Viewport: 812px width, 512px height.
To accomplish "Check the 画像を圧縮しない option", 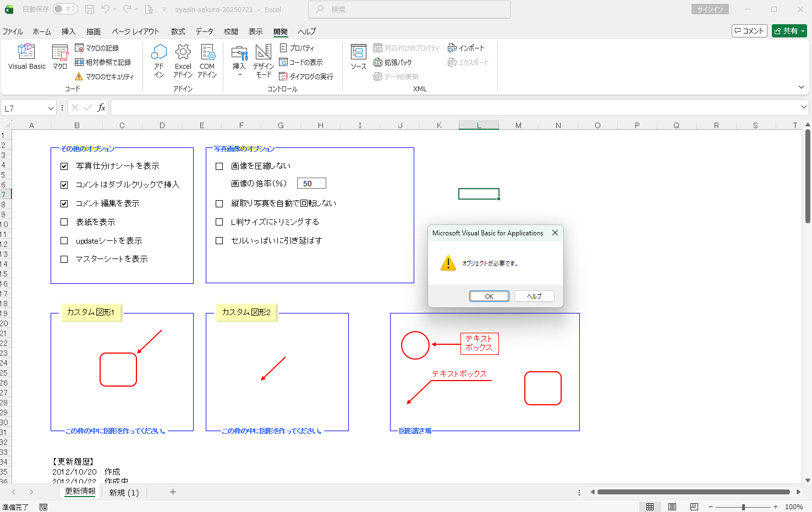I will click(x=220, y=166).
